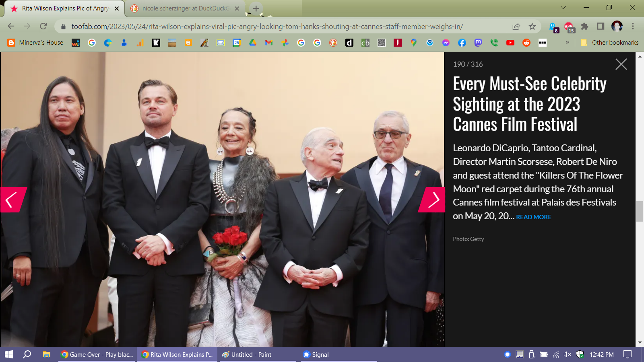Open File Explorer from the taskbar
Viewport: 644px width, 362px height.
47,354
